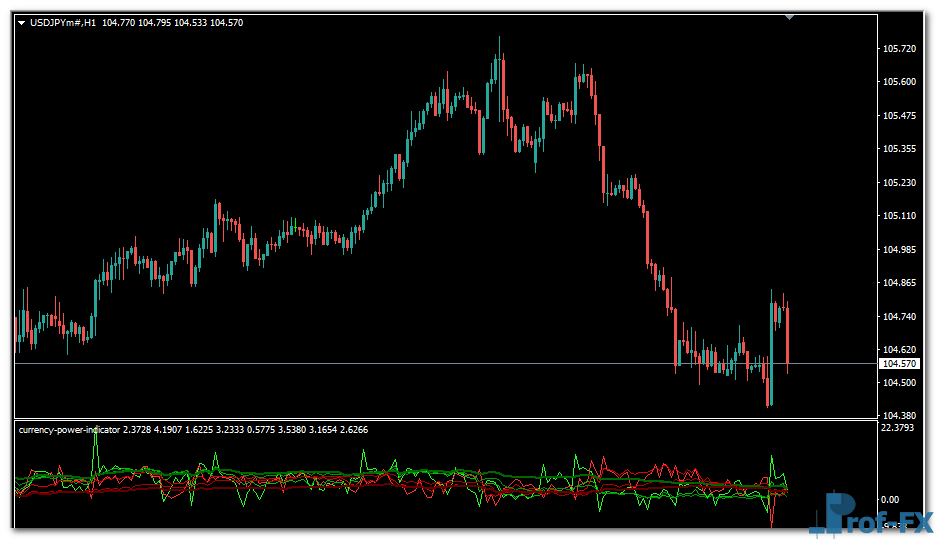The image size is (936, 539).
Task: Click the USDJPYm#,H1 chart title text
Action: click(x=63, y=22)
